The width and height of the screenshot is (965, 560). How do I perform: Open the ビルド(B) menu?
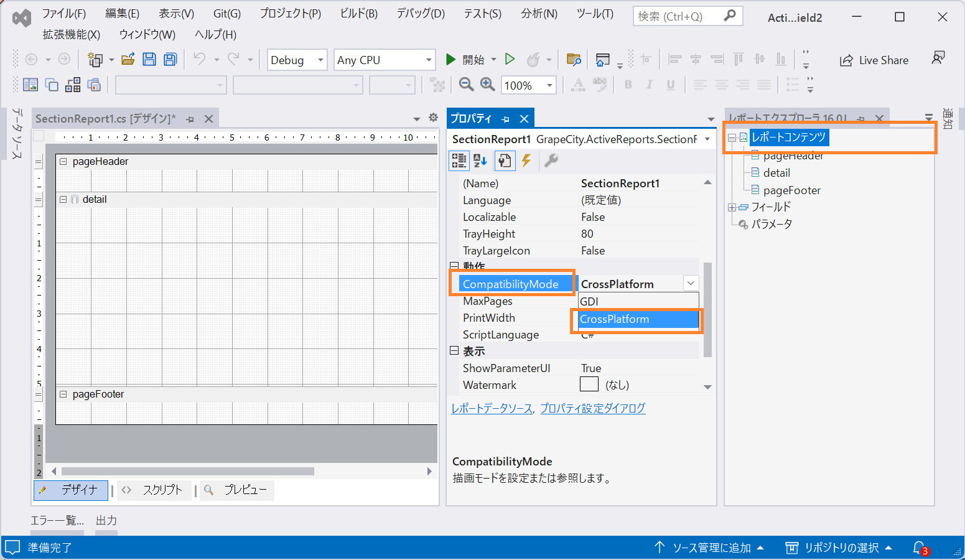tap(359, 13)
